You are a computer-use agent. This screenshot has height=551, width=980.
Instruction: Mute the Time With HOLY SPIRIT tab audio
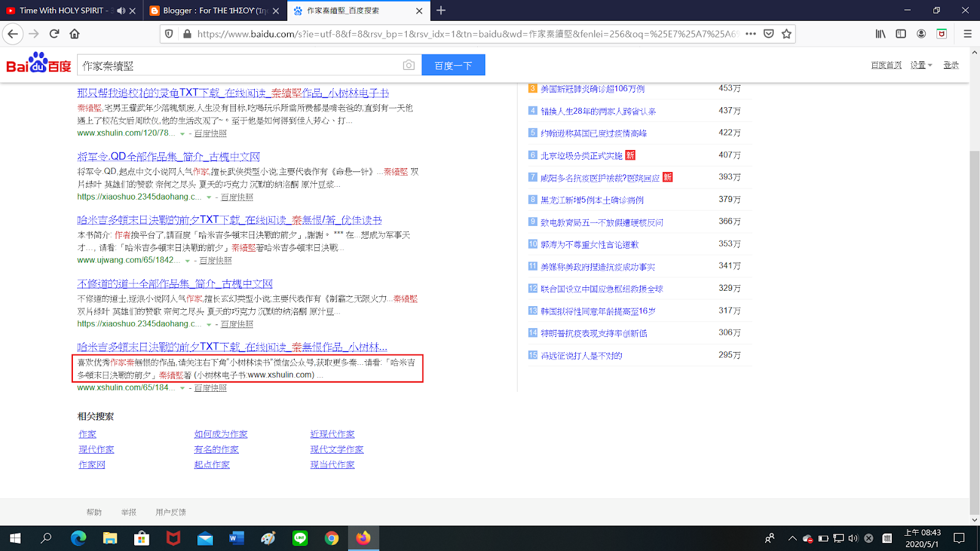121,10
